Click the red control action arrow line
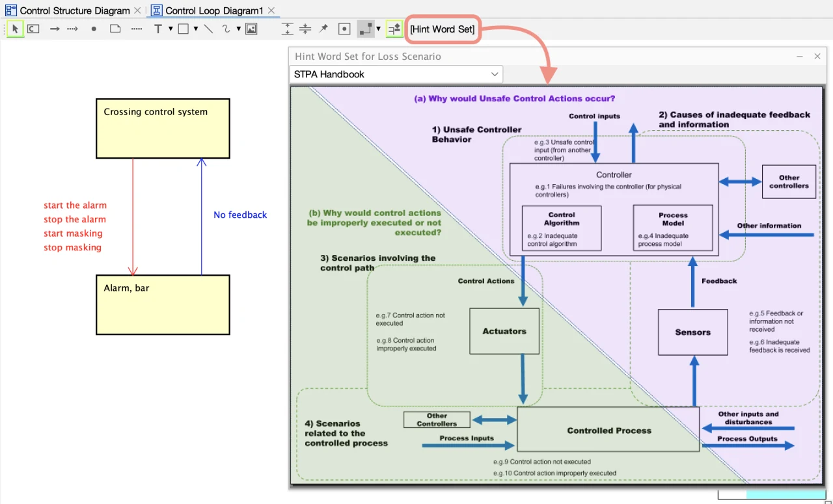 (133, 217)
